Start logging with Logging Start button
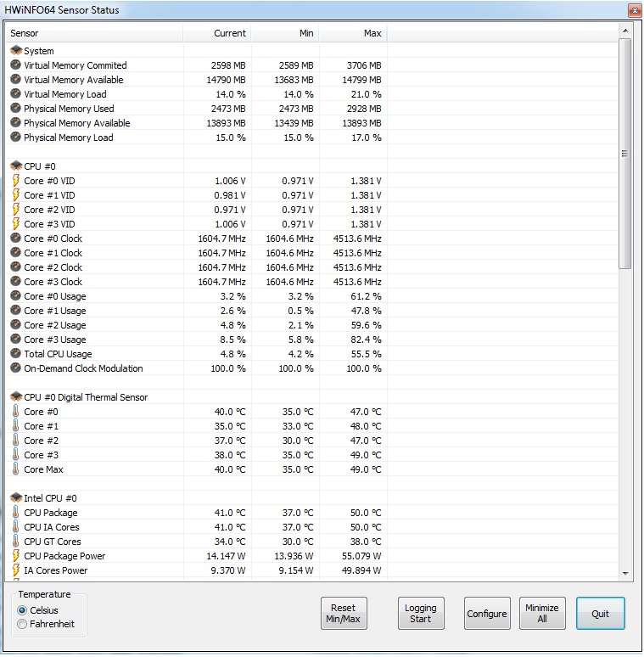The image size is (644, 657). click(421, 614)
